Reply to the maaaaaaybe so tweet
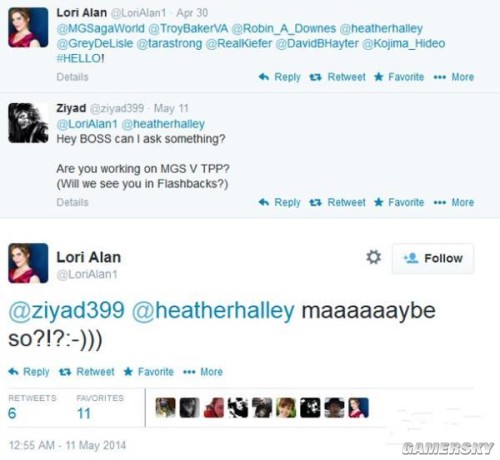 tap(29, 372)
